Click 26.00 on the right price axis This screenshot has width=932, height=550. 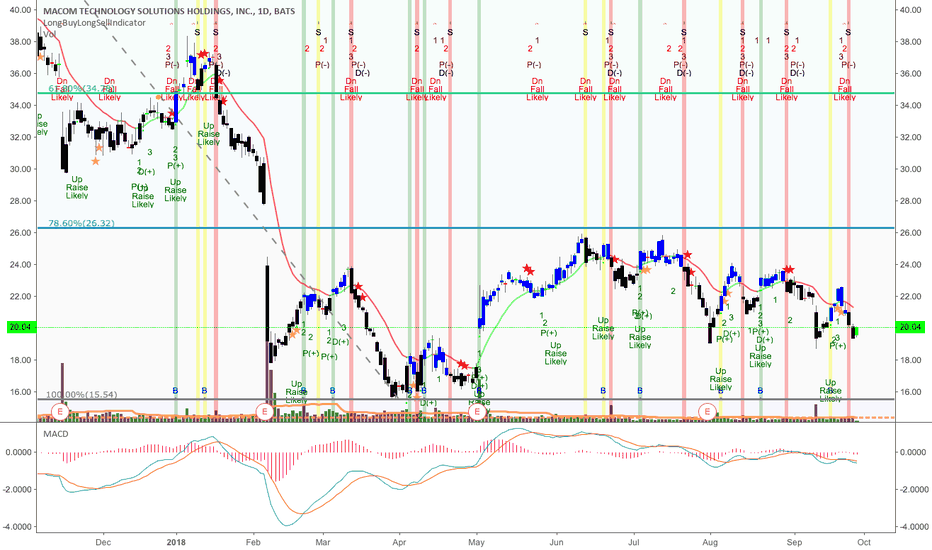[911, 232]
